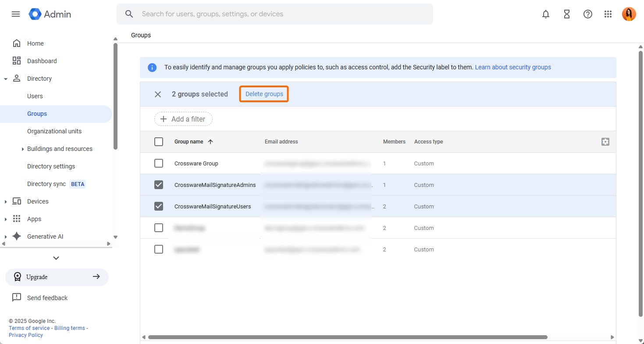Uncheck the CrosswareMailSignatureAdmins checkbox
This screenshot has height=344, width=644.
pyautogui.click(x=159, y=185)
